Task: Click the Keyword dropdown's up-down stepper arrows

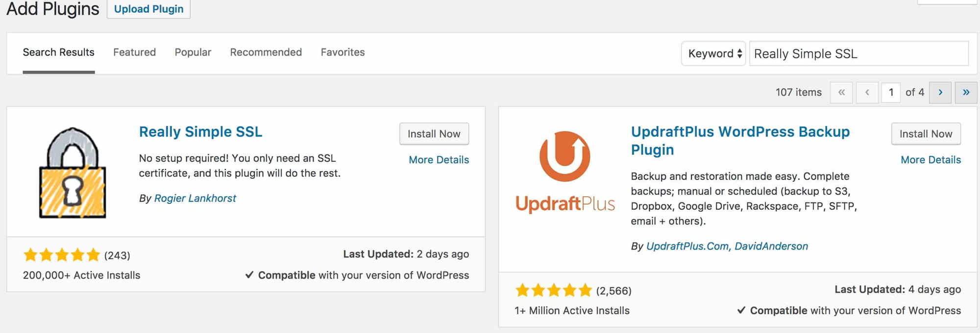Action: (739, 53)
